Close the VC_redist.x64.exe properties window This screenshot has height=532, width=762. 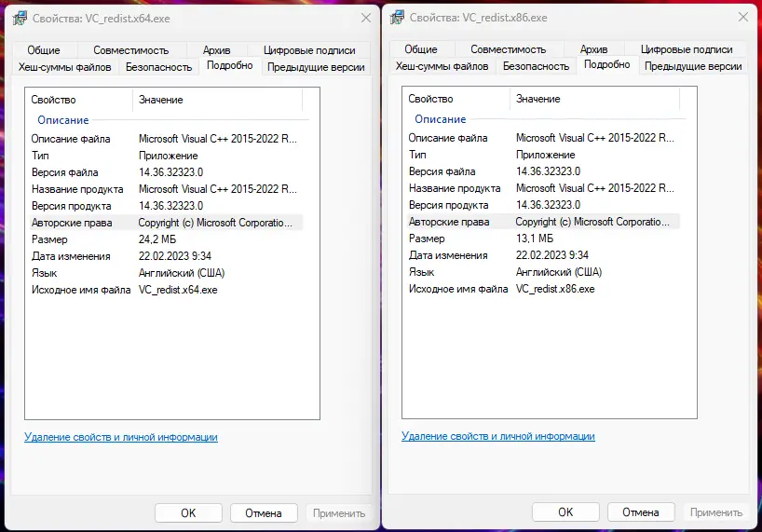364,18
